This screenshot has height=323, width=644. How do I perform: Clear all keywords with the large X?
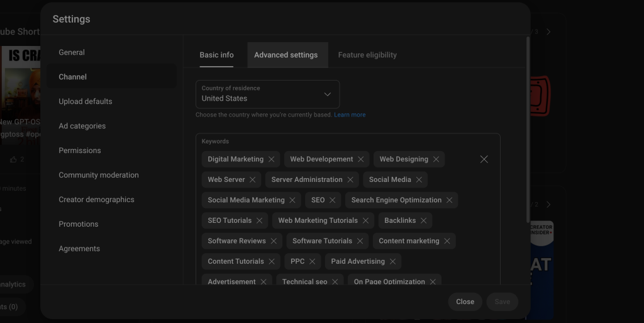484,159
